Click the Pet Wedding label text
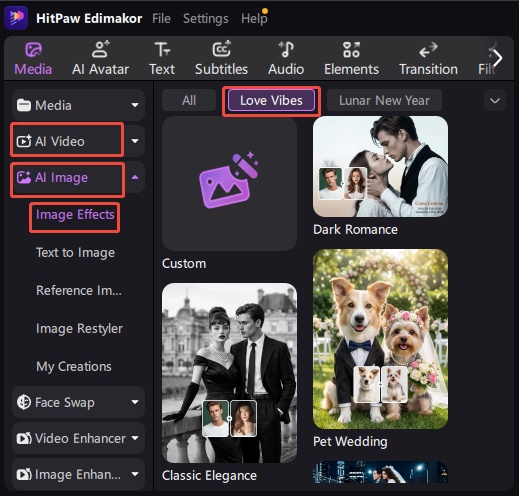Screen dimensions: 519x496 pos(350,442)
